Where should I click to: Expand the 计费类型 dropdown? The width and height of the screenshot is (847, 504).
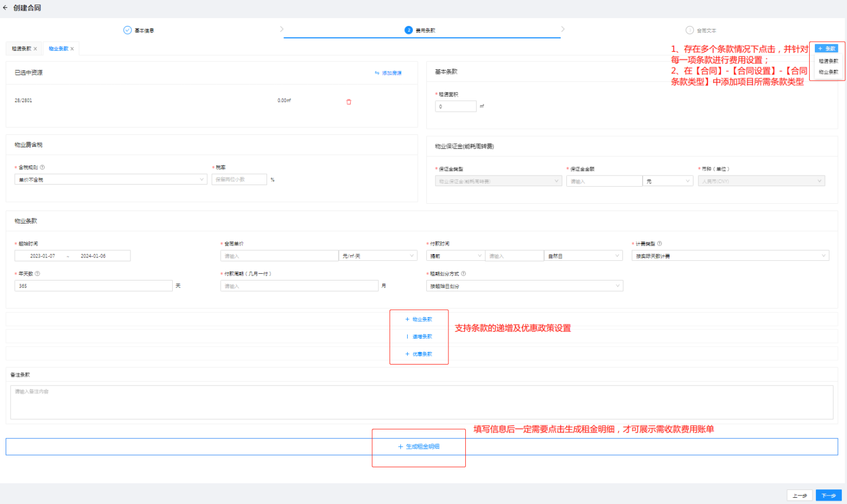point(730,256)
